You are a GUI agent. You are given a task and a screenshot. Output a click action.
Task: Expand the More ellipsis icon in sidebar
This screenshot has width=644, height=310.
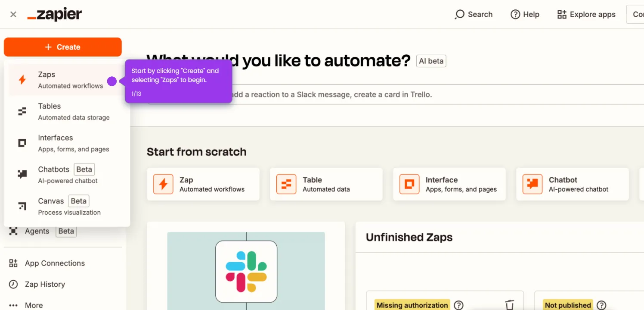click(14, 305)
